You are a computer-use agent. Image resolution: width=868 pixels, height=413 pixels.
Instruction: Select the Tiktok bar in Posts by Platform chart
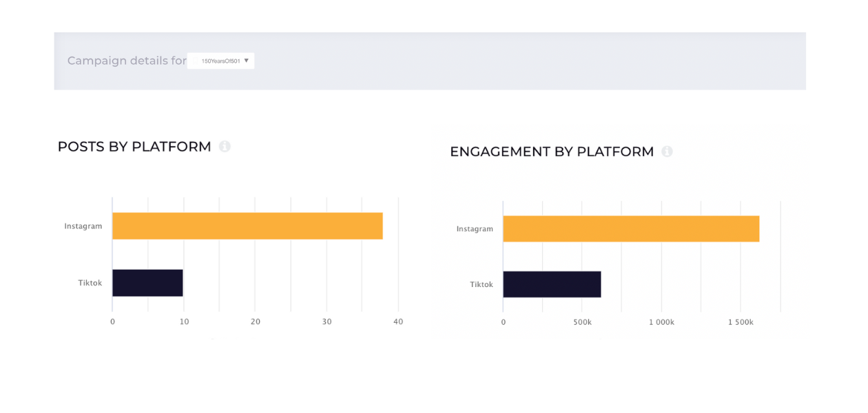(147, 283)
